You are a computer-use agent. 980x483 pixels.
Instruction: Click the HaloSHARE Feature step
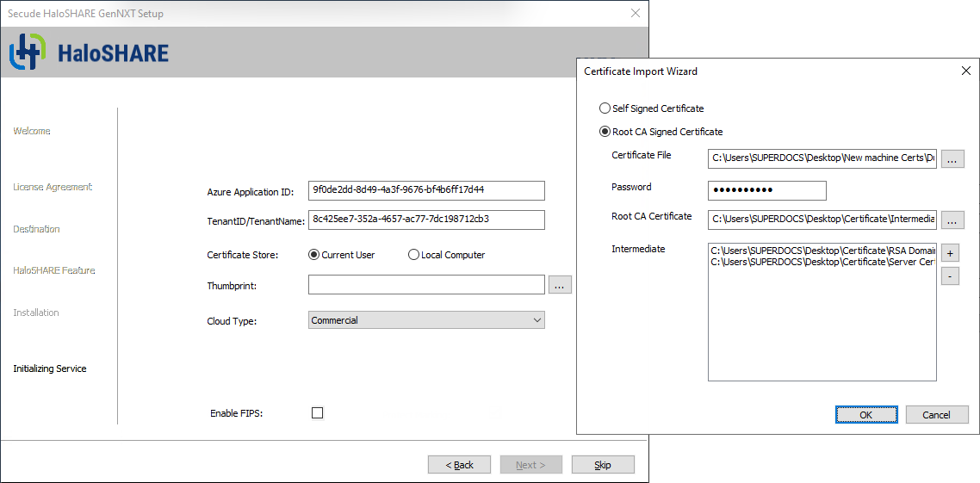pyautogui.click(x=53, y=270)
